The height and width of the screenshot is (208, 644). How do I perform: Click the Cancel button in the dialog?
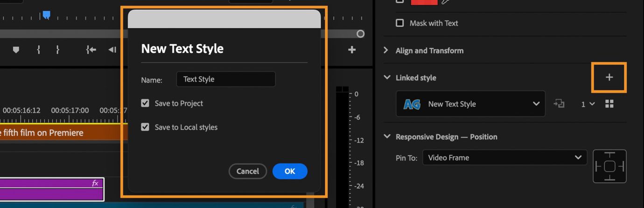(x=247, y=171)
